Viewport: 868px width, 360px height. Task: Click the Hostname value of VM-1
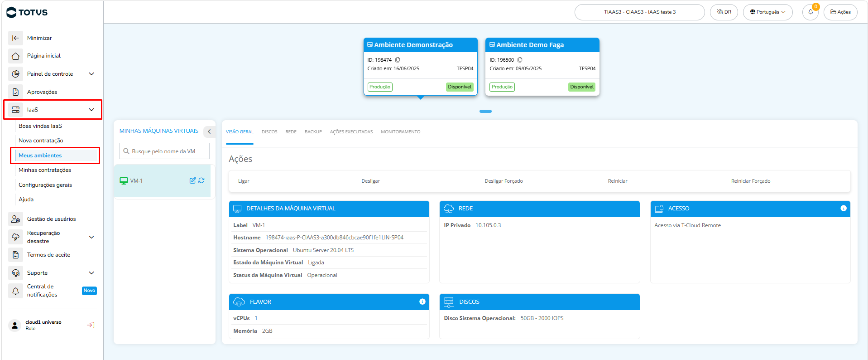[334, 238]
